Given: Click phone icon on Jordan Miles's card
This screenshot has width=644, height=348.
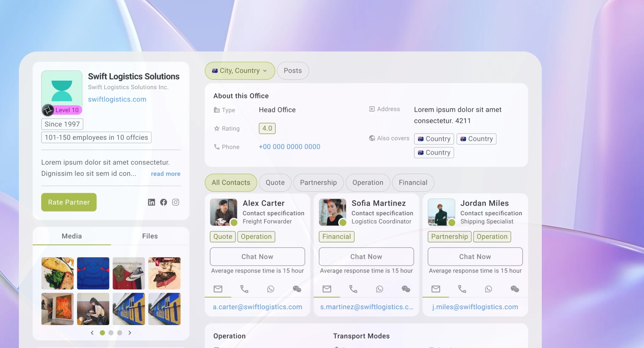Looking at the screenshot, I should coord(462,289).
